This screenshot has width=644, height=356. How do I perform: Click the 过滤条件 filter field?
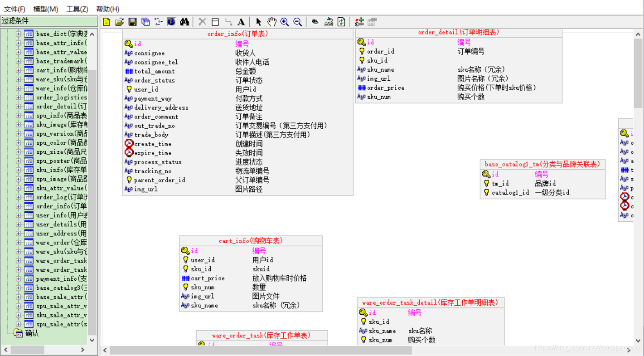pos(49,21)
